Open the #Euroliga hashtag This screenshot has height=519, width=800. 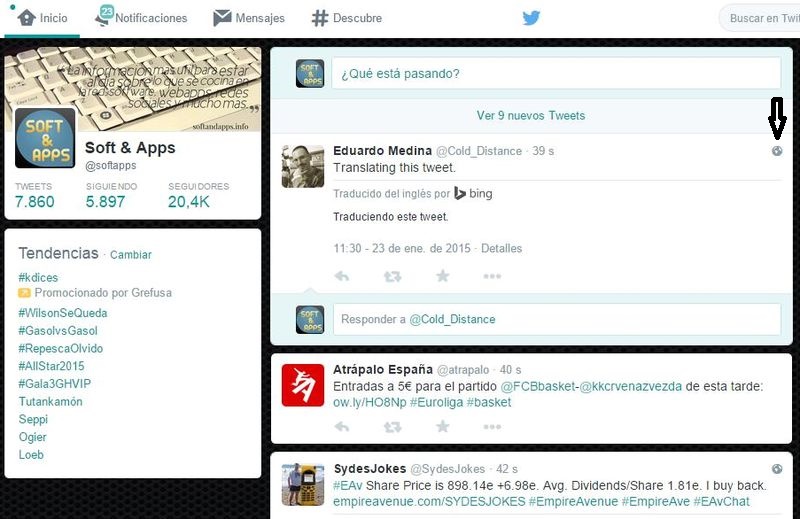(436, 403)
